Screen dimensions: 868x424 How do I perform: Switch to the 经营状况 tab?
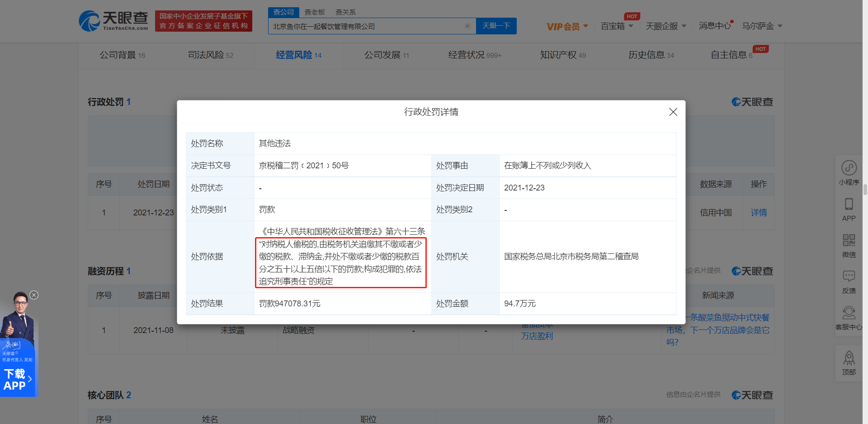pos(475,55)
